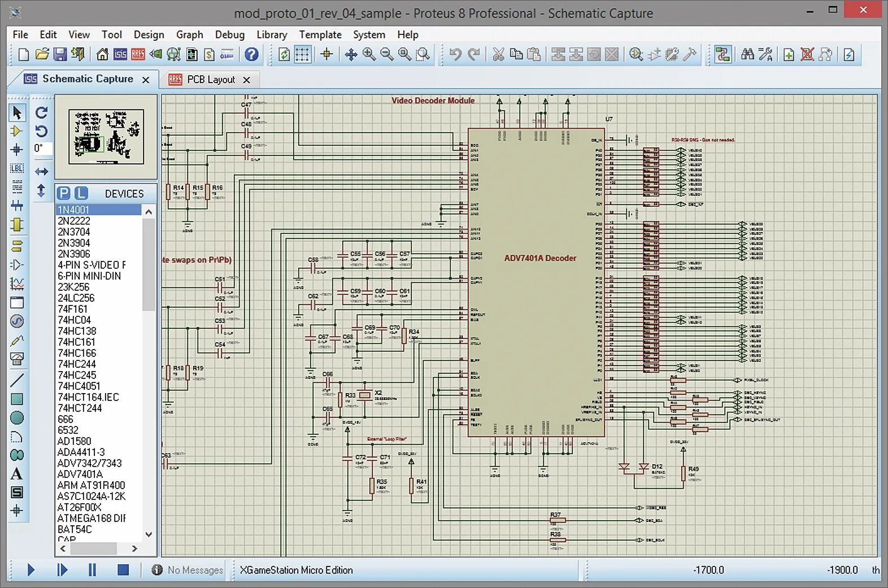Open the Graph menu
This screenshot has height=588, width=888.
(189, 34)
